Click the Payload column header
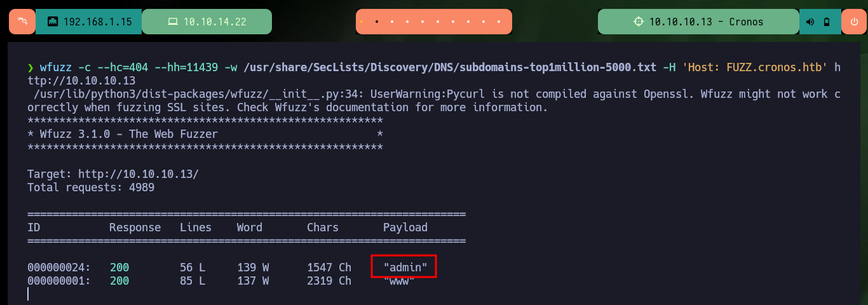The image size is (868, 305). click(x=405, y=227)
